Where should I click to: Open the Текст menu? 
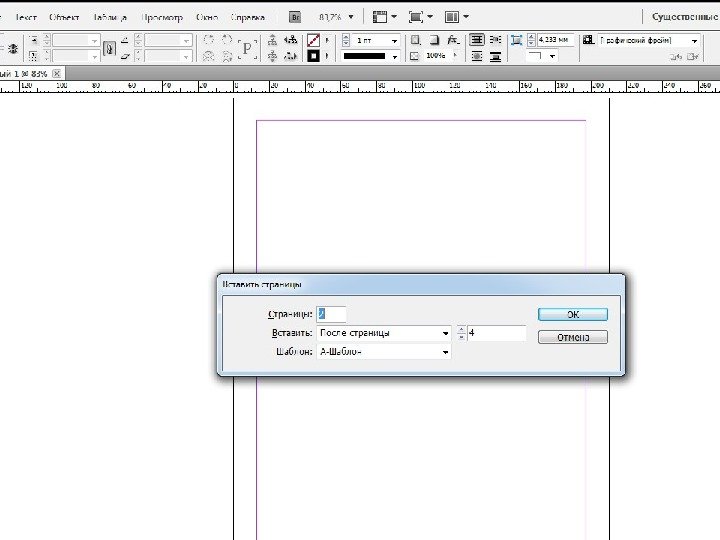[x=25, y=17]
